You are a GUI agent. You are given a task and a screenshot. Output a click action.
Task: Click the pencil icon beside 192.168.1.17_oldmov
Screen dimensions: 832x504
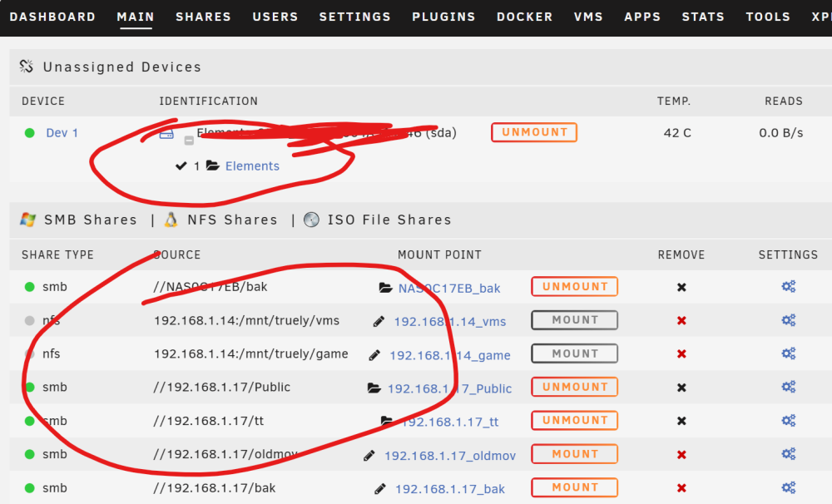point(369,455)
